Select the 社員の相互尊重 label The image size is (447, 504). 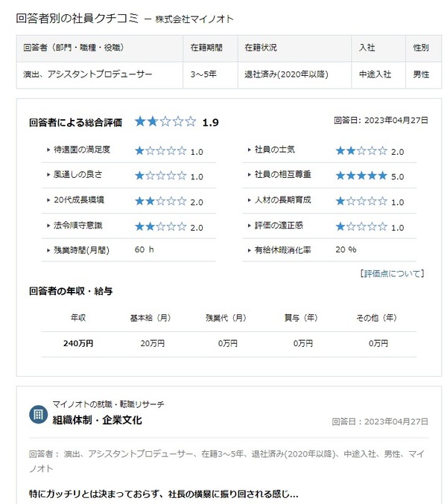click(x=282, y=174)
